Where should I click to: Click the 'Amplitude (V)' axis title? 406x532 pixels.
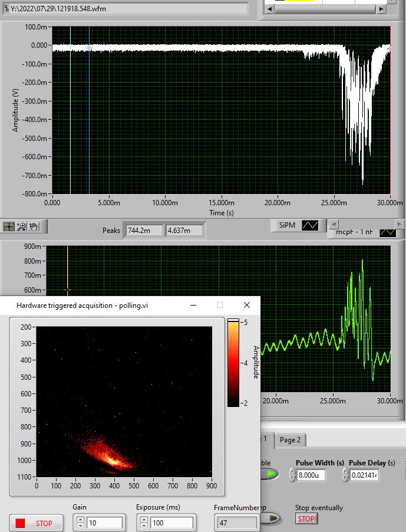pyautogui.click(x=15, y=110)
